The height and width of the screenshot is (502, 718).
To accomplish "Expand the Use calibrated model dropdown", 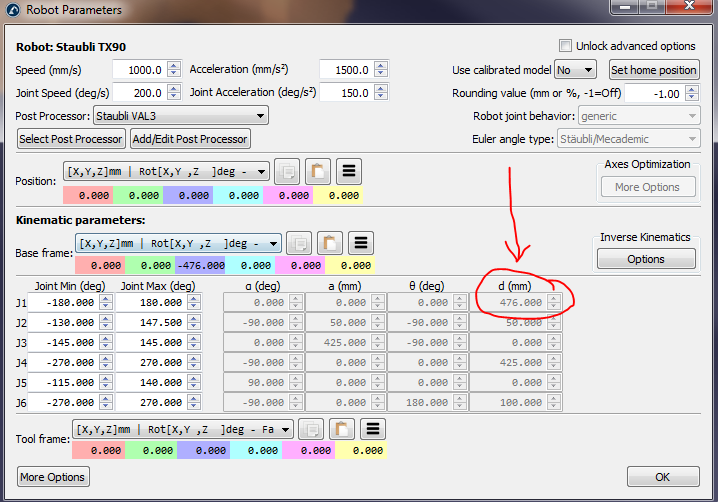I will point(575,70).
